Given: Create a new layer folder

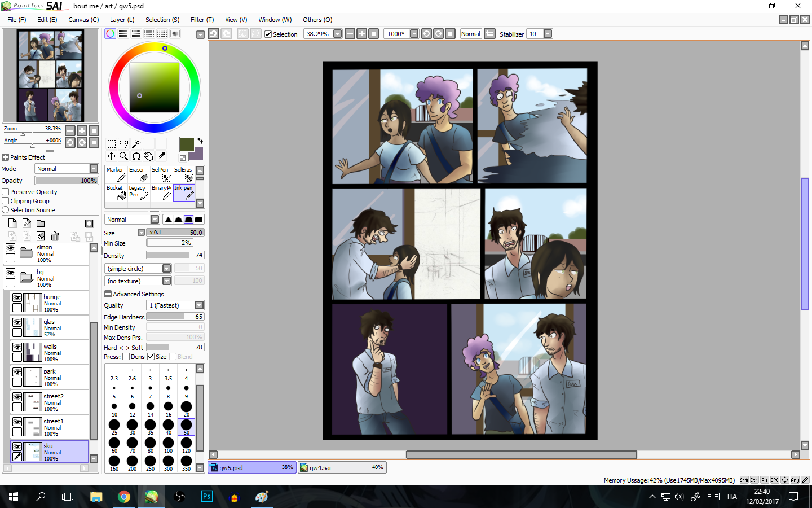Looking at the screenshot, I should point(41,224).
